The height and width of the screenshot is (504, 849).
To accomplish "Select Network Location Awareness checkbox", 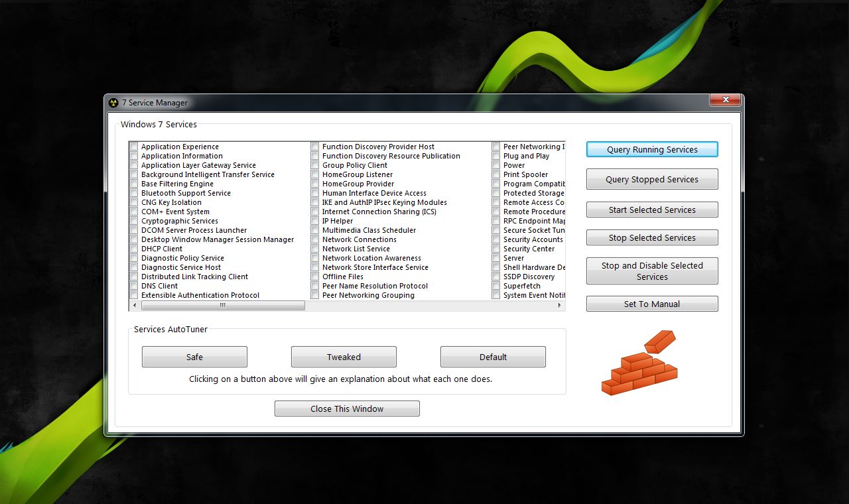I will click(x=315, y=258).
